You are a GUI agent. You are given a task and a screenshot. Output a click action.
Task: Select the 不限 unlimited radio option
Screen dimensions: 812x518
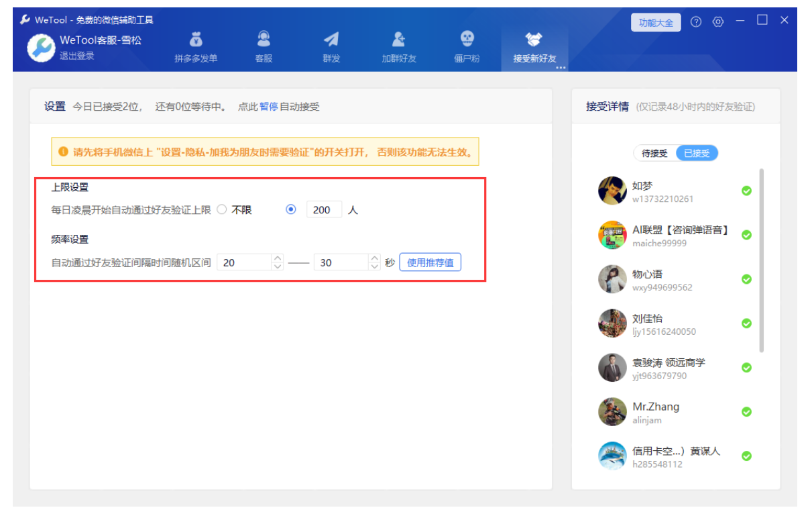[222, 209]
